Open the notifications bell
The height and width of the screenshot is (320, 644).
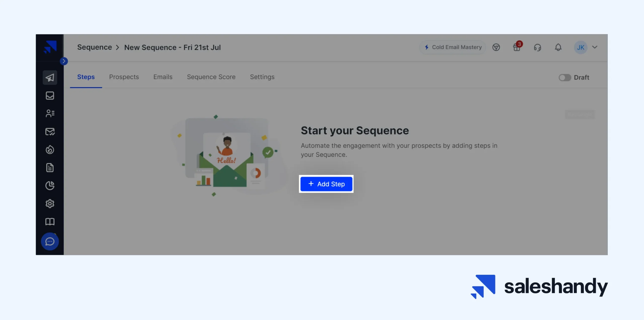click(x=558, y=47)
